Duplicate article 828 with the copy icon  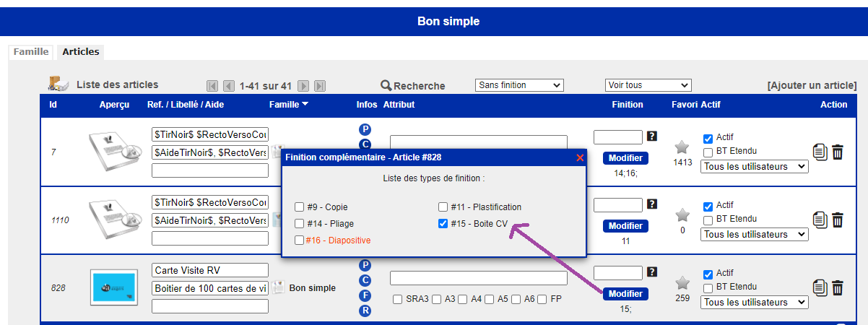pyautogui.click(x=820, y=288)
